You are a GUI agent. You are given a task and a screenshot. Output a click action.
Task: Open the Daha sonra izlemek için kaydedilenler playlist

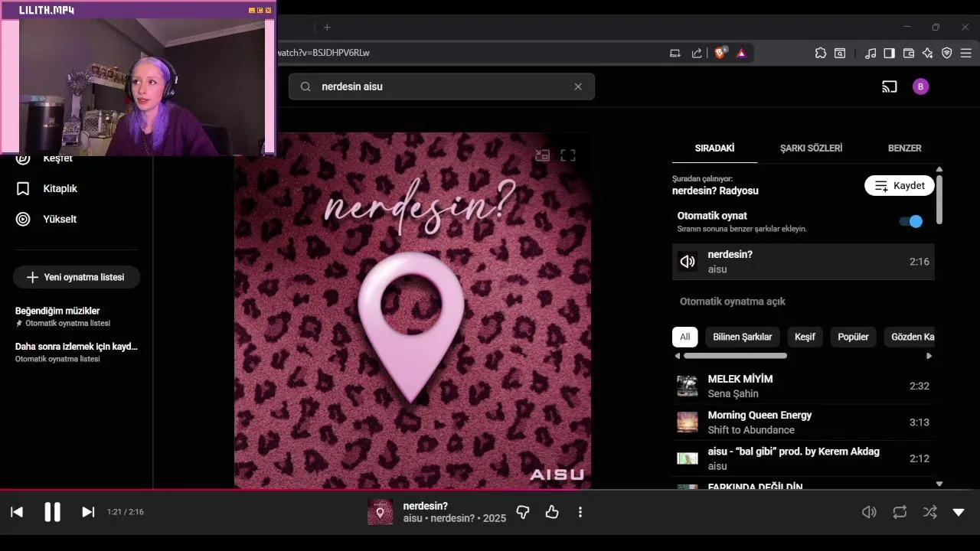77,352
